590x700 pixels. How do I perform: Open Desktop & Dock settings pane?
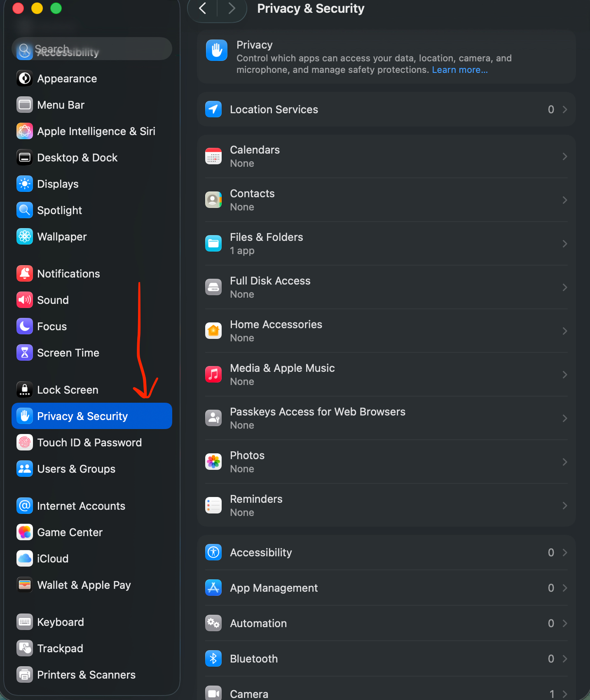[x=77, y=158]
